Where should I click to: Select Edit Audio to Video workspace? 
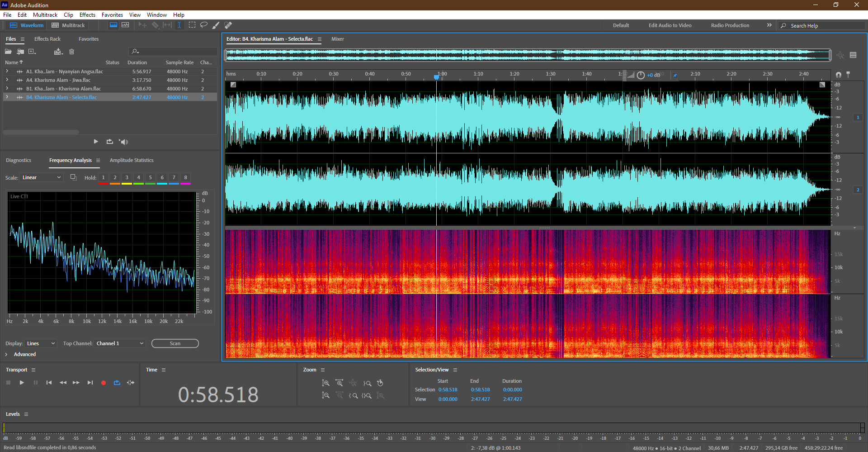point(670,25)
